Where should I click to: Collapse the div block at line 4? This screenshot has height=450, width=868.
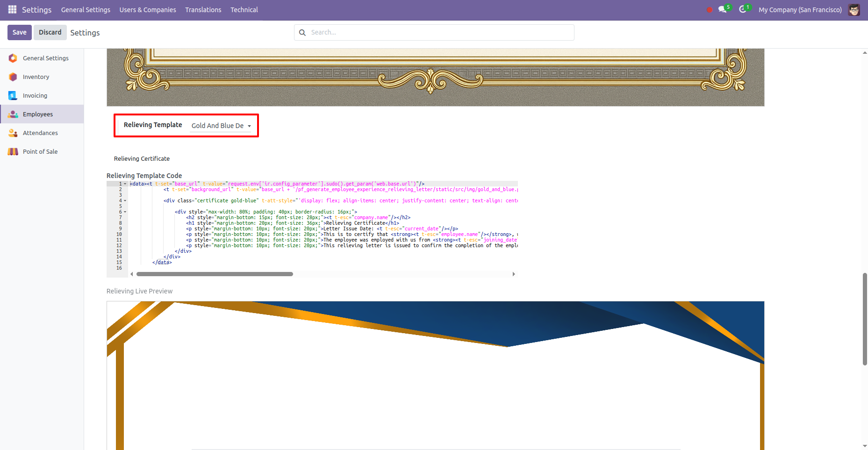pos(124,200)
